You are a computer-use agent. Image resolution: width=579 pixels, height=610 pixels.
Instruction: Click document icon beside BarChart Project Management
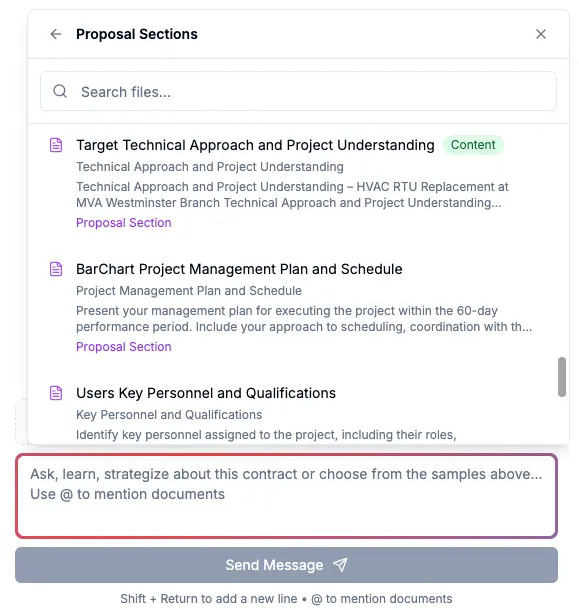56,269
